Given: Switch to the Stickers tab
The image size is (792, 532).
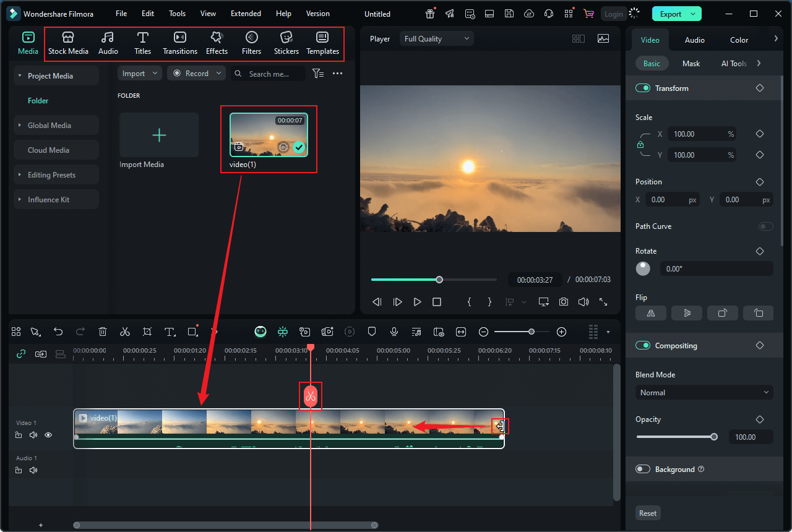Looking at the screenshot, I should pos(286,43).
